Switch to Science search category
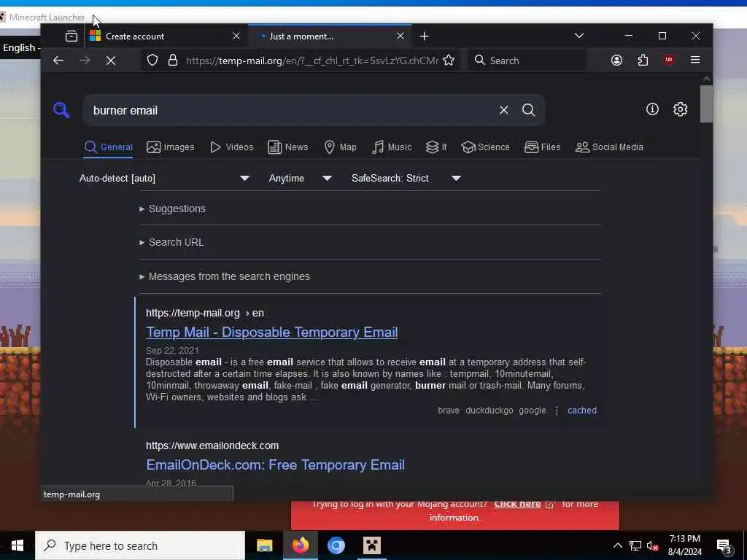The height and width of the screenshot is (560, 747). tap(485, 147)
